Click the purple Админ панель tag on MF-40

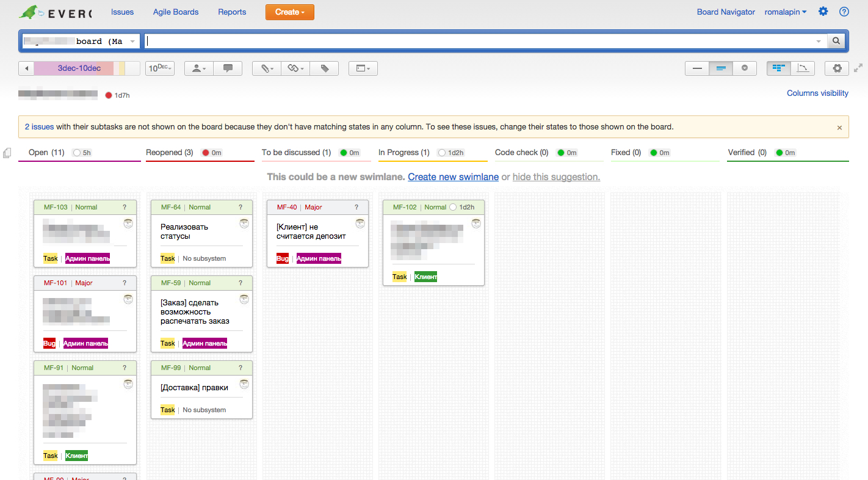pos(319,258)
